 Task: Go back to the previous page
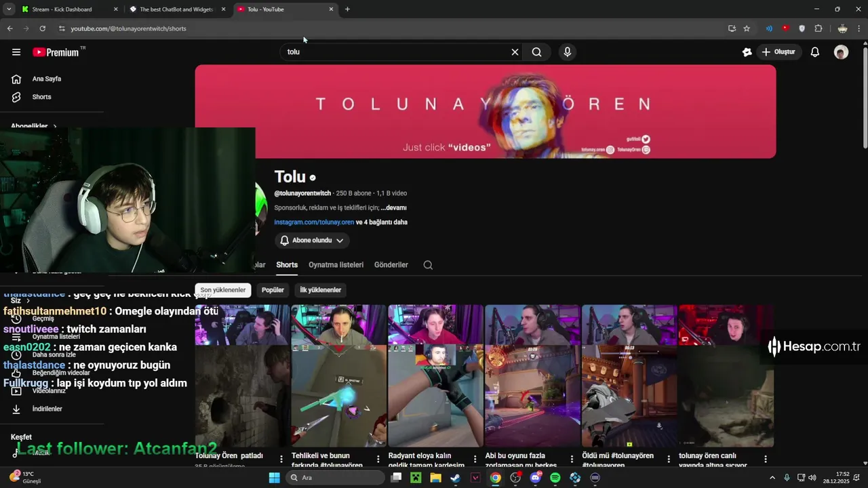point(9,28)
